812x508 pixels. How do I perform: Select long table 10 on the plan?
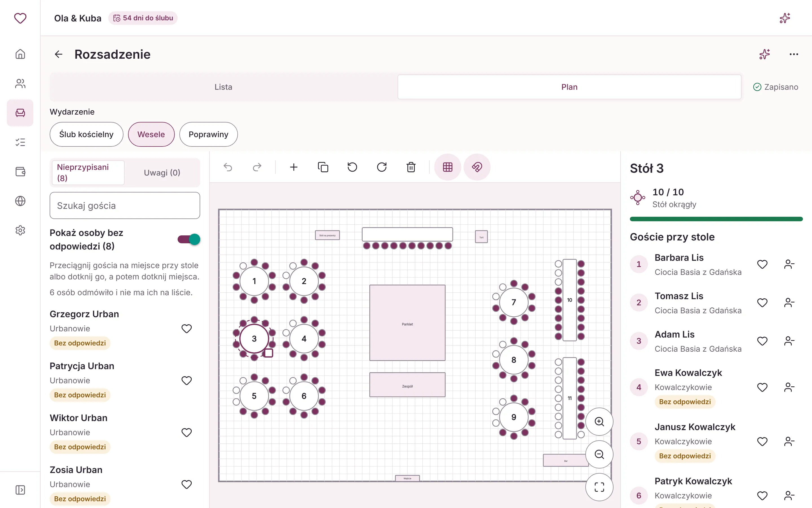pyautogui.click(x=570, y=300)
